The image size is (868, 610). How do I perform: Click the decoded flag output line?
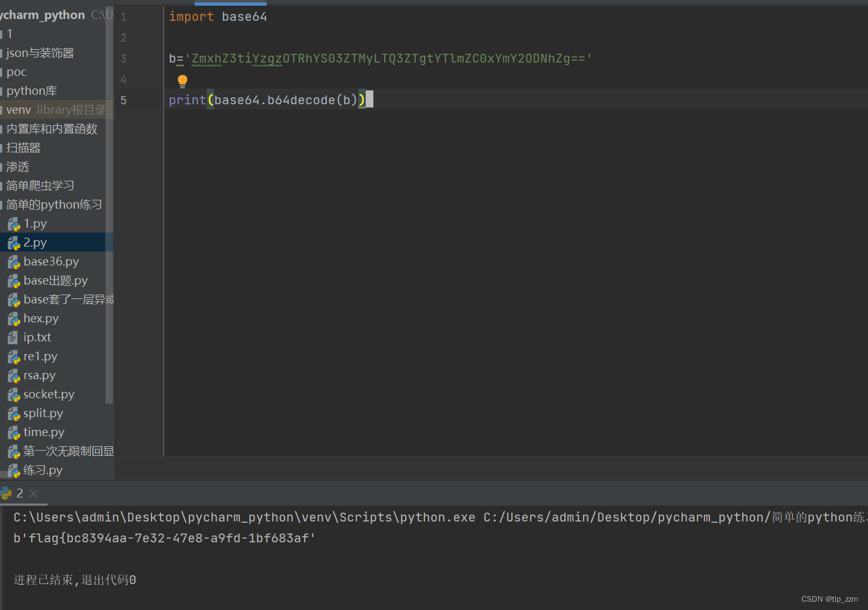164,538
